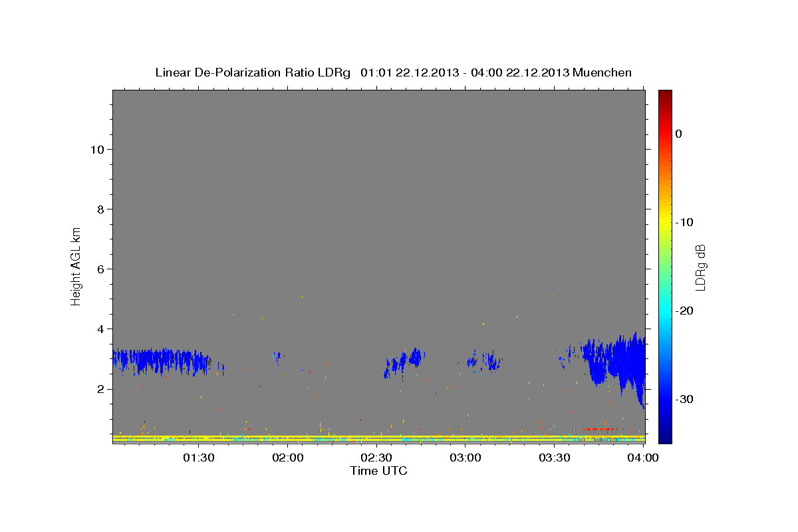Click the 03:30 time tick label
Viewport: 798px width, 532px height.
(x=555, y=458)
